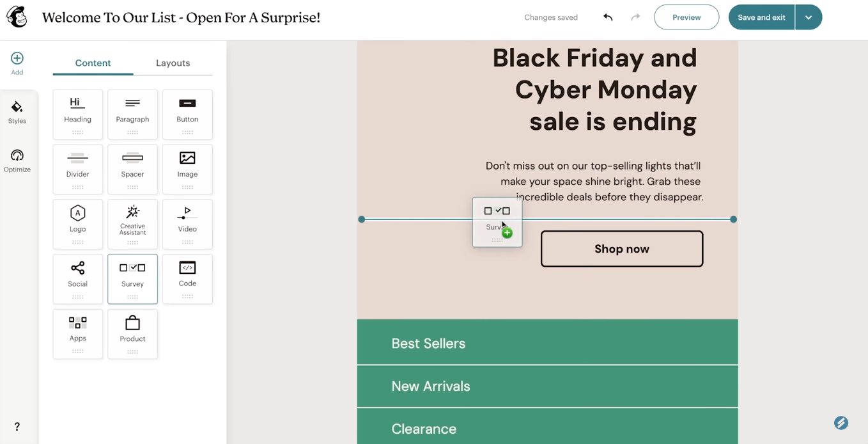
Task: Select the Image content block
Action: (x=187, y=169)
